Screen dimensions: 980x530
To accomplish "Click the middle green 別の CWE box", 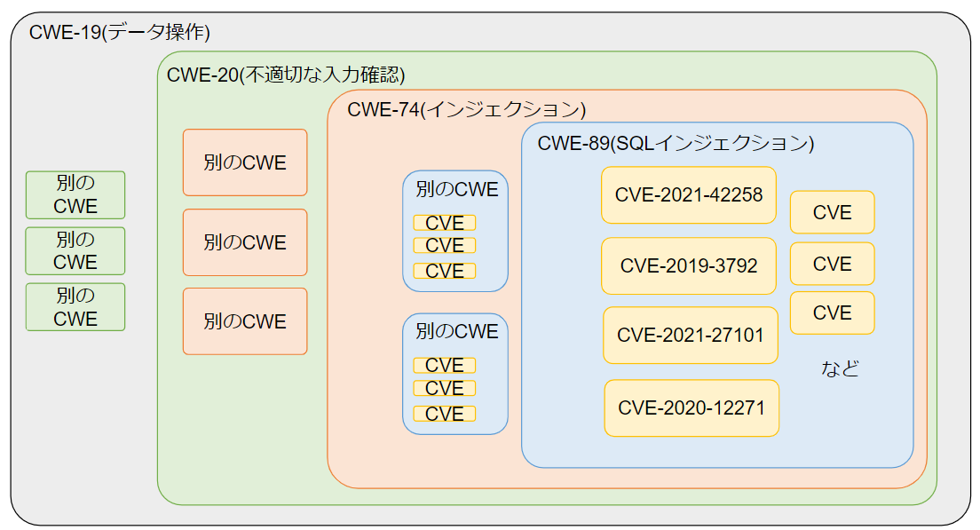I will pos(75,251).
